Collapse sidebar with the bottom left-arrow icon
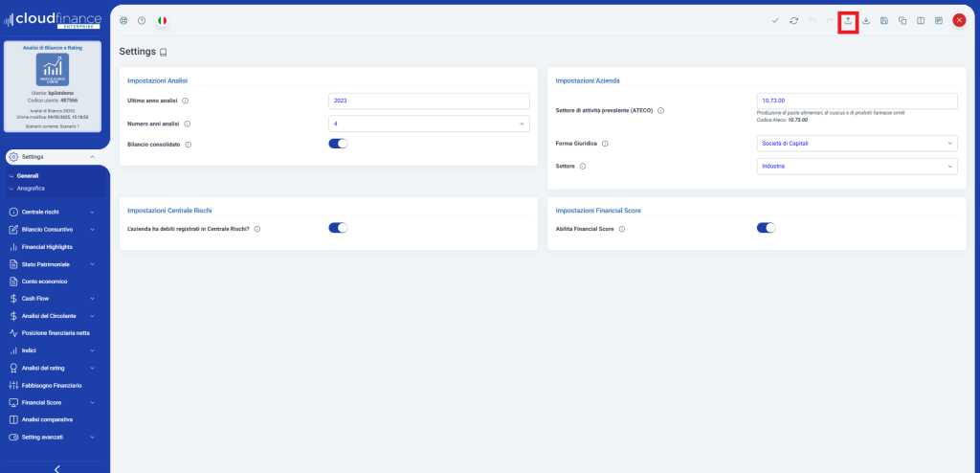This screenshot has width=980, height=473. tap(56, 468)
